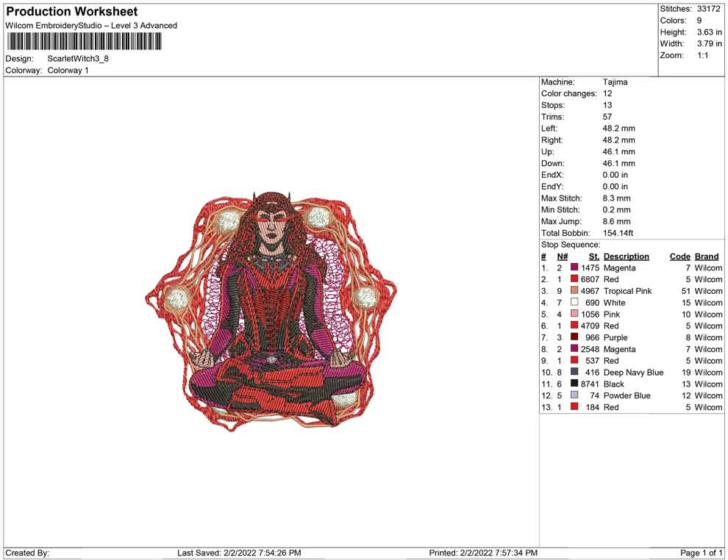The width and height of the screenshot is (728, 560).
Task: Select the Pink swatch for thread 1056
Action: tap(574, 314)
